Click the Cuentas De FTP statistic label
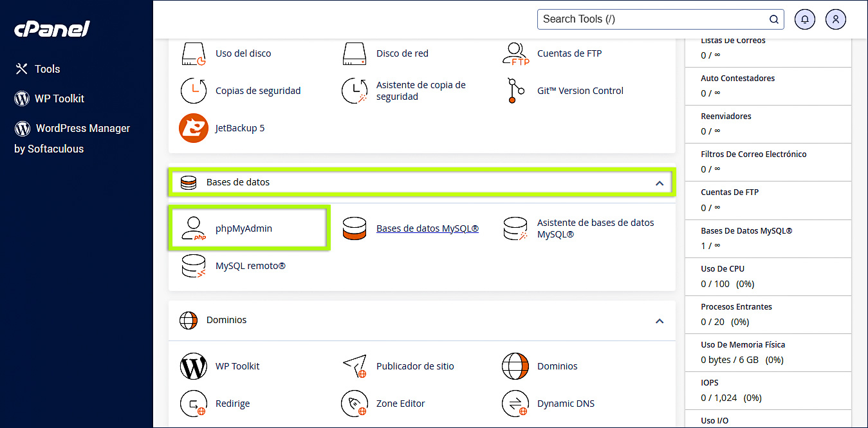Viewport: 868px width, 428px height. tap(730, 192)
